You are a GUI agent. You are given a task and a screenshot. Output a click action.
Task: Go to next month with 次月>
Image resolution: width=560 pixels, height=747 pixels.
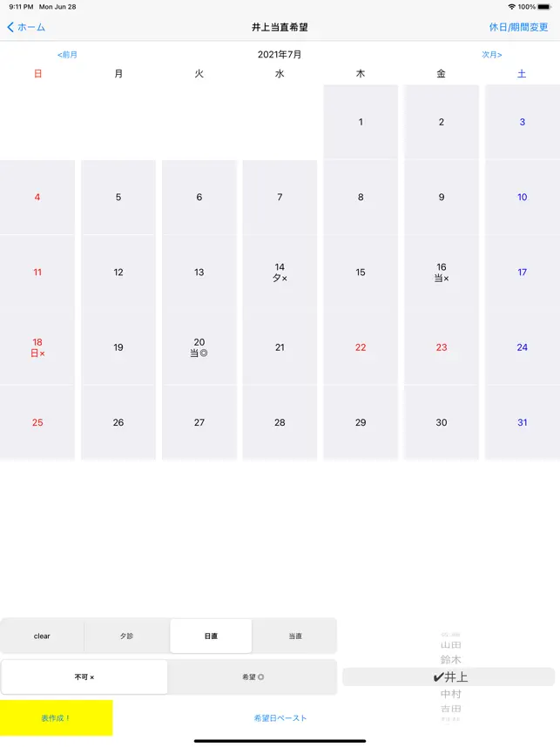[x=492, y=55]
